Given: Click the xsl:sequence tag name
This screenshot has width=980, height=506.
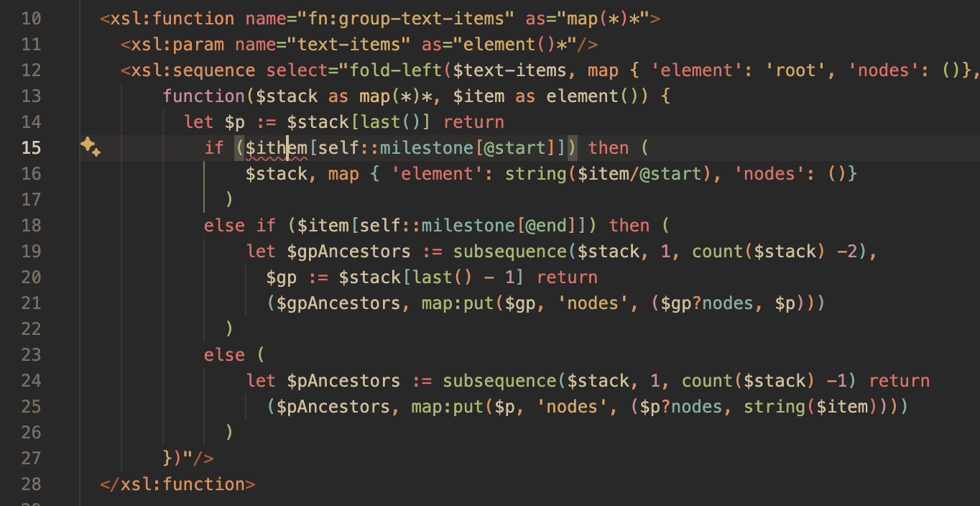Looking at the screenshot, I should pyautogui.click(x=193, y=70).
